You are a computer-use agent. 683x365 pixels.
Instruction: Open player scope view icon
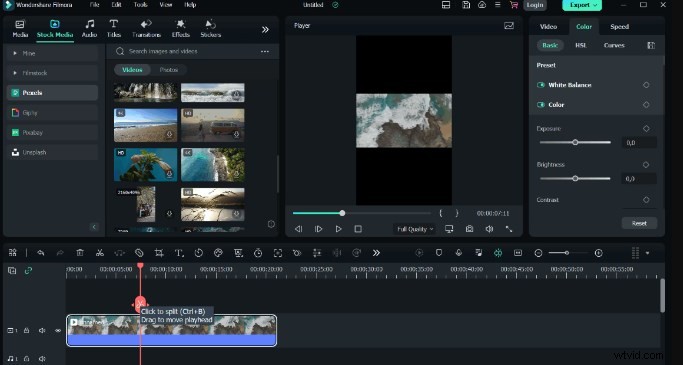tap(509, 26)
